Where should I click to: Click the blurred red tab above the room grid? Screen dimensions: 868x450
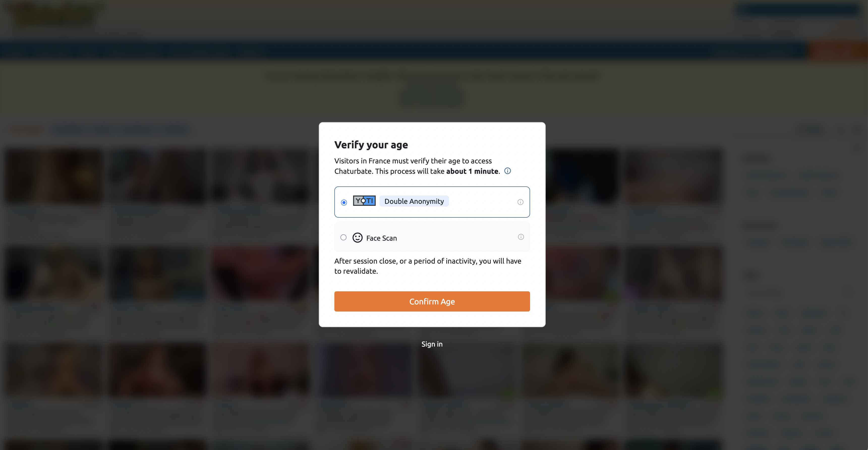pyautogui.click(x=27, y=130)
